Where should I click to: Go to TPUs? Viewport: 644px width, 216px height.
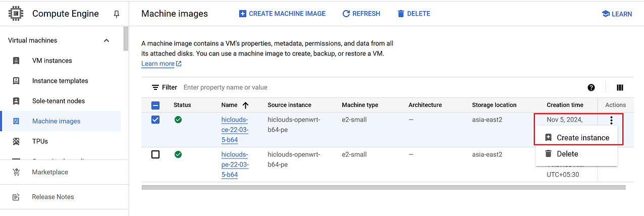40,141
